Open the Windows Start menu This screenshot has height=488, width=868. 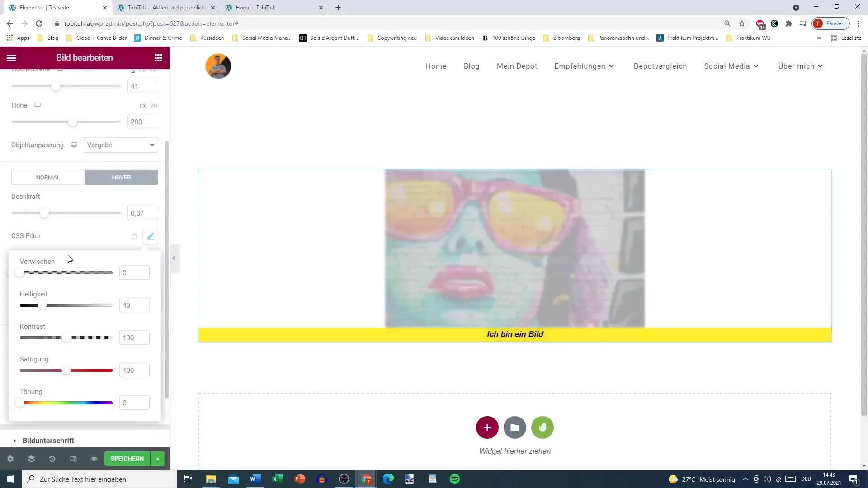pos(11,479)
